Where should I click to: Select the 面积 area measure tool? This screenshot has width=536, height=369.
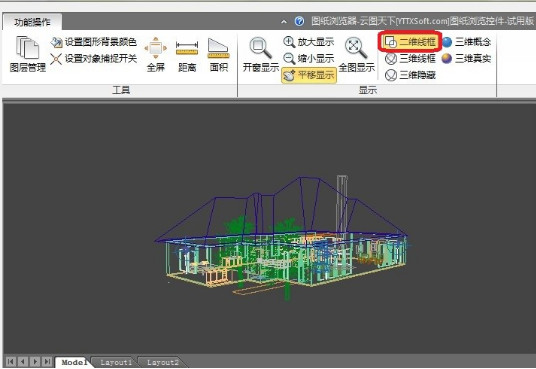coord(218,54)
